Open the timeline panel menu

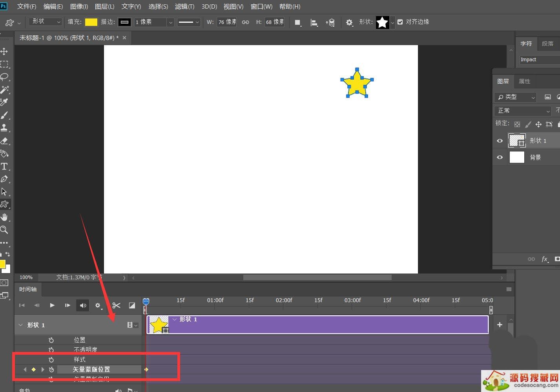point(509,289)
